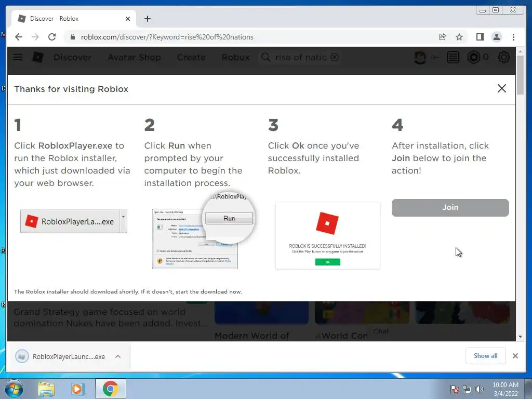Click the RobloxPlayerLa....exe illustration
This screenshot has width=532, height=399.
[74, 221]
